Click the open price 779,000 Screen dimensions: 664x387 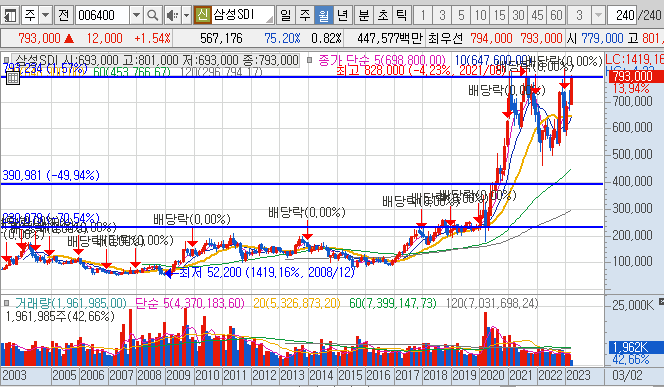pos(602,39)
